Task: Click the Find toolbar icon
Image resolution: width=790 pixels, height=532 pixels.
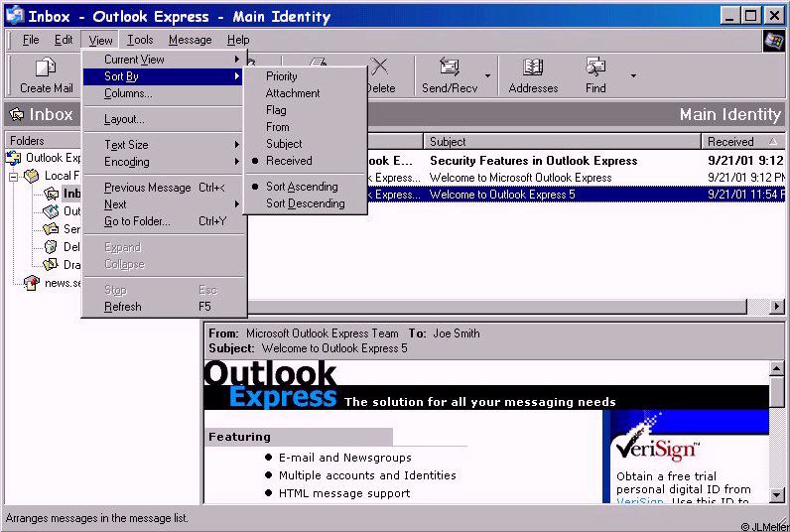Action: (x=595, y=67)
